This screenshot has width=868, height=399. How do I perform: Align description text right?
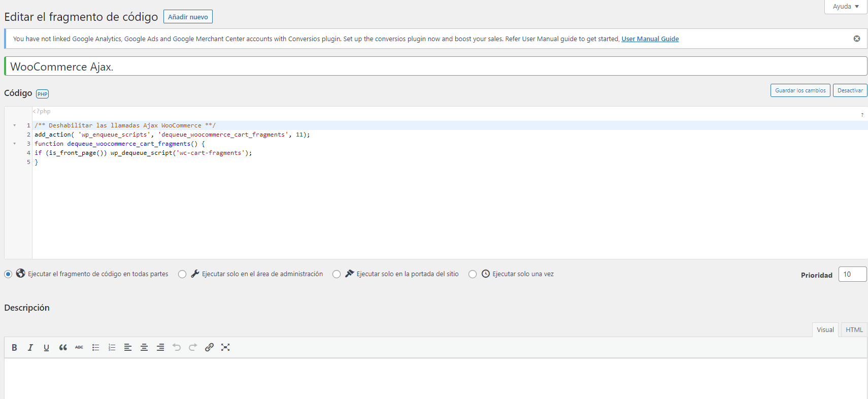[x=160, y=348]
